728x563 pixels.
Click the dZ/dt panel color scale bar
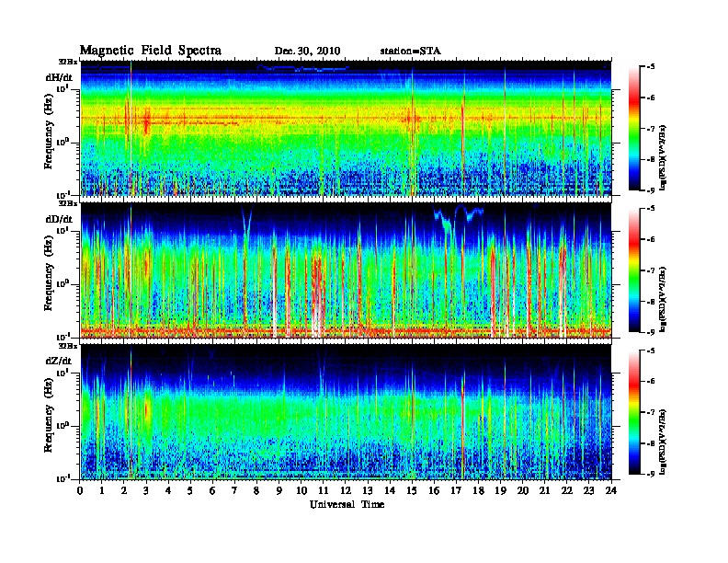click(634, 412)
